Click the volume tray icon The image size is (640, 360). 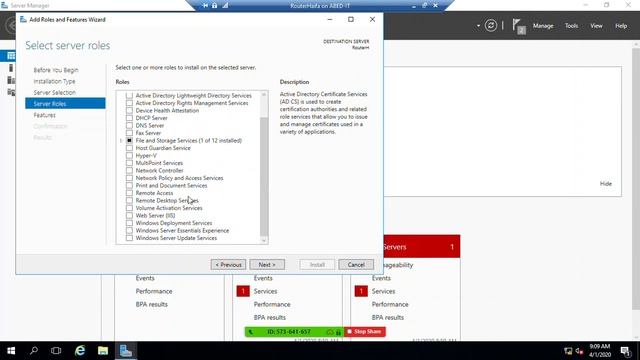579,351
